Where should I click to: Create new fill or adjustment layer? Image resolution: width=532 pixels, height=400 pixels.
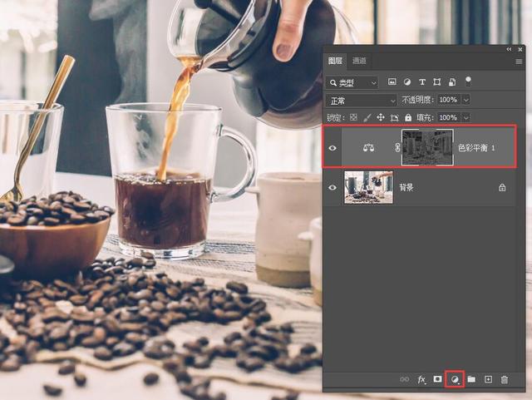pos(456,379)
